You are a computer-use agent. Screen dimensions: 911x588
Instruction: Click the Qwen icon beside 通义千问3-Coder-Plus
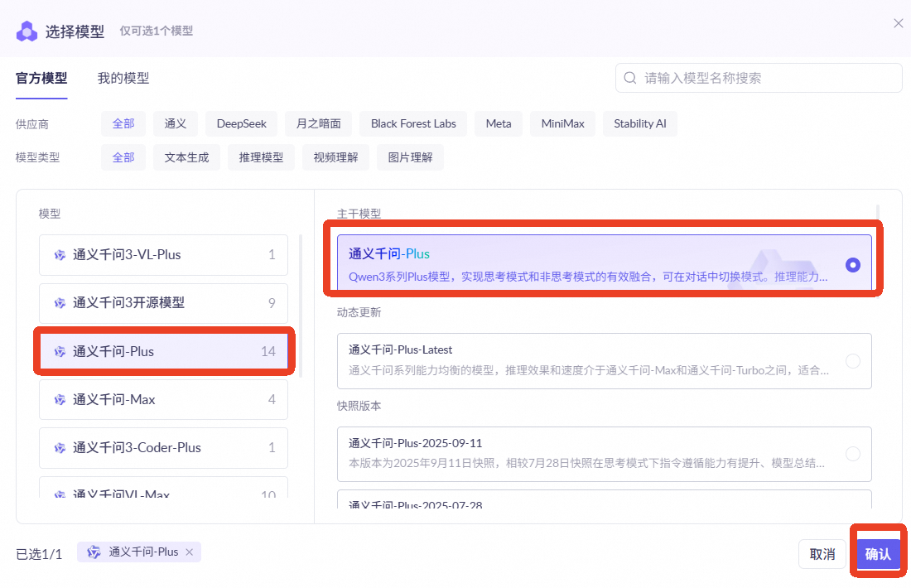(x=60, y=448)
